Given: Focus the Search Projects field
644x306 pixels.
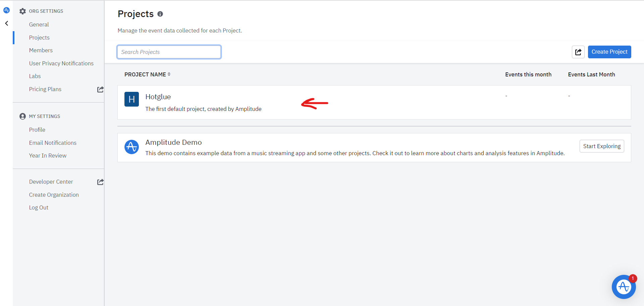Looking at the screenshot, I should [x=169, y=52].
